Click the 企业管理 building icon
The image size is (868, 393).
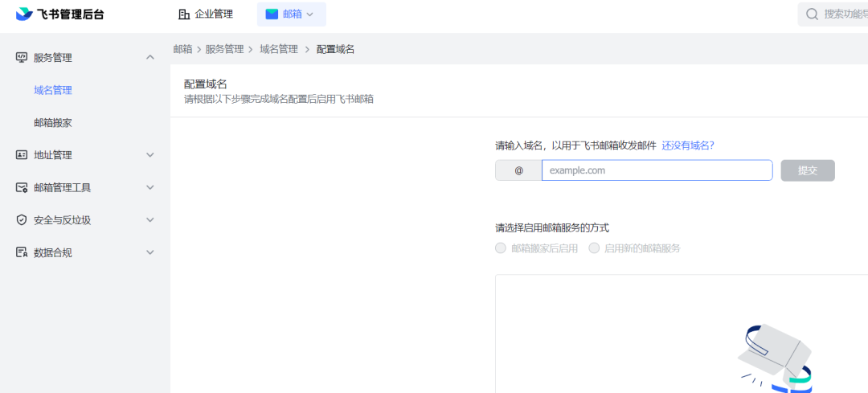184,14
